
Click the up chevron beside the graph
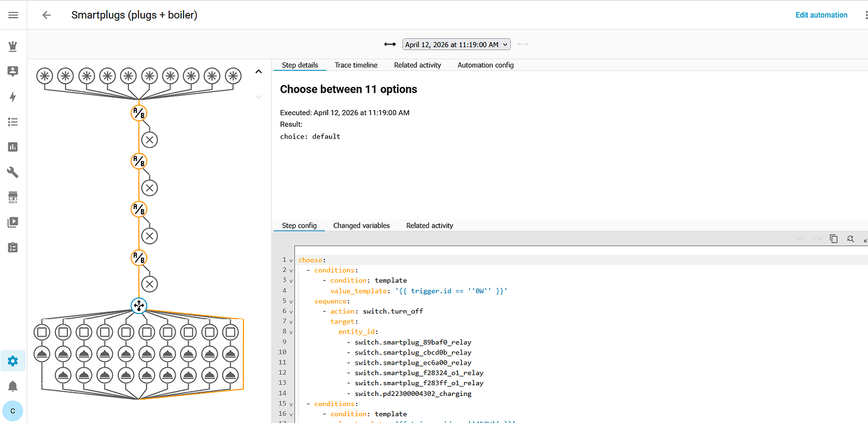(x=258, y=72)
